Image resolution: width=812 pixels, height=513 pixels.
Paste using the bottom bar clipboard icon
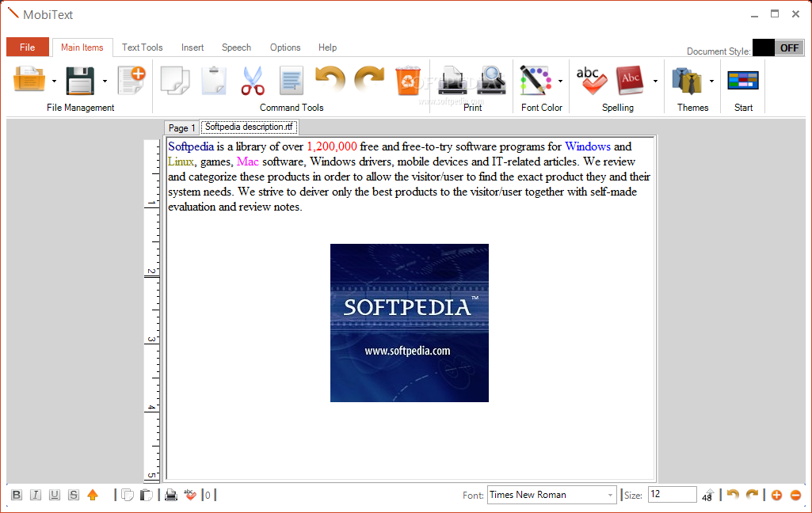click(147, 496)
